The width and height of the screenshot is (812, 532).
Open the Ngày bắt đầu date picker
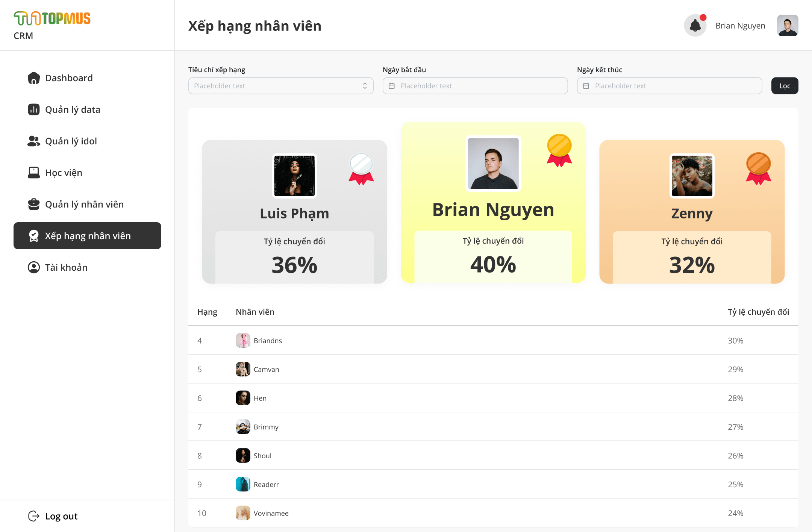475,86
